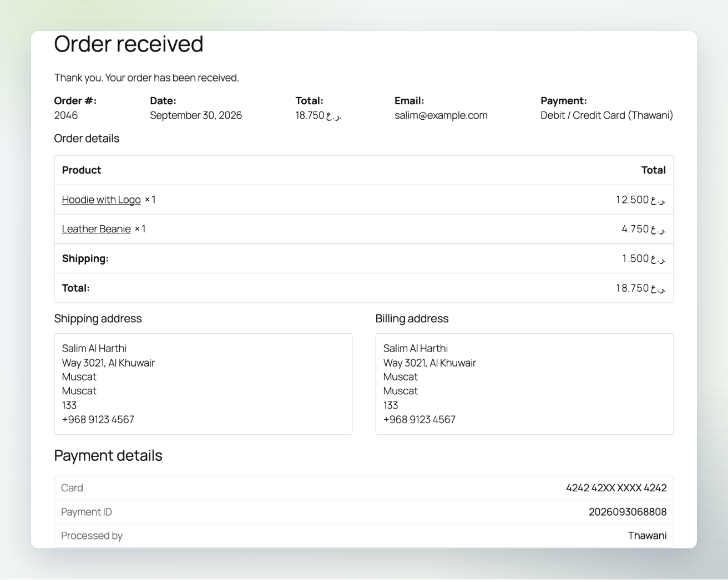Click phone number in shipping address
The height and width of the screenshot is (580, 728).
(x=98, y=420)
